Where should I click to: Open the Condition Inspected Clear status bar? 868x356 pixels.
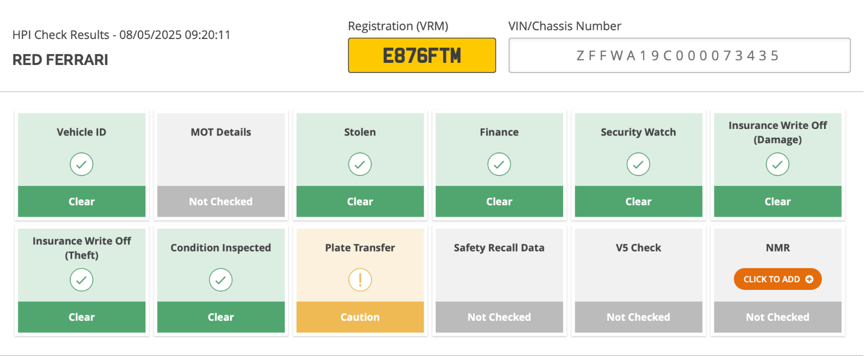point(221,317)
